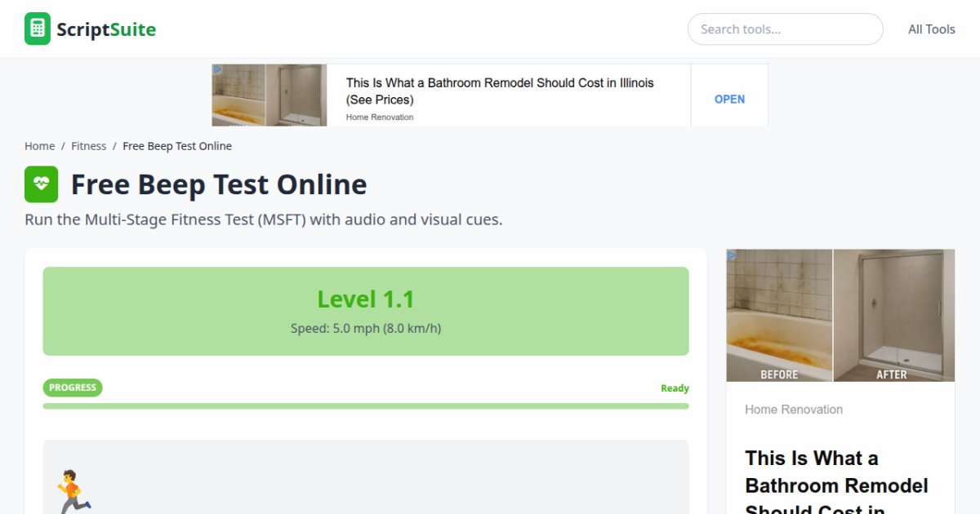The image size is (980, 514).
Task: Click the AdChoices icon on top banner
Action: [x=217, y=70]
